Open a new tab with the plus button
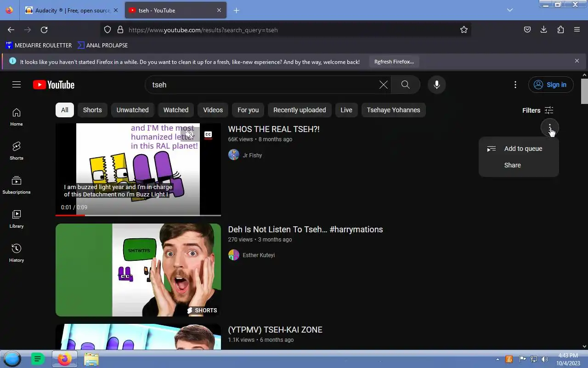Screen dimensions: 588x368 pyautogui.click(x=236, y=10)
